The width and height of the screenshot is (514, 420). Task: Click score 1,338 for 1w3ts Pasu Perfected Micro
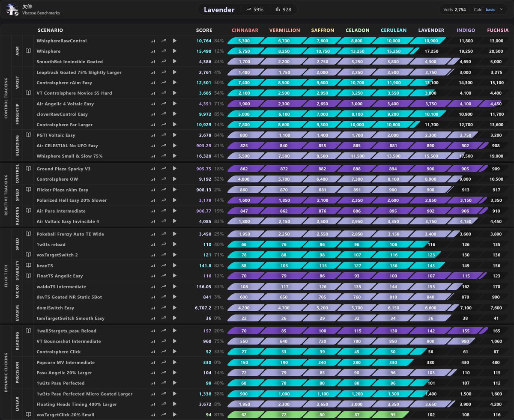[206, 394]
